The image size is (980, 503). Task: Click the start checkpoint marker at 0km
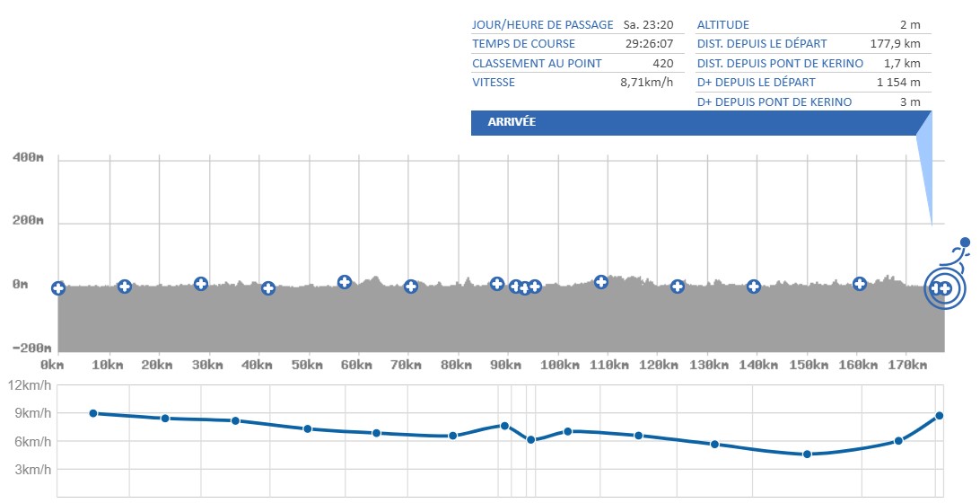pyautogui.click(x=58, y=288)
